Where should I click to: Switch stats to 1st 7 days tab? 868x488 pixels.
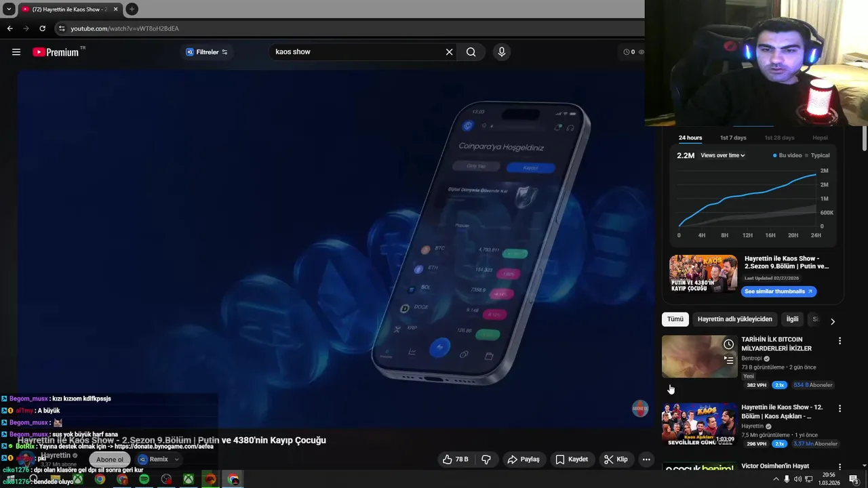(733, 138)
